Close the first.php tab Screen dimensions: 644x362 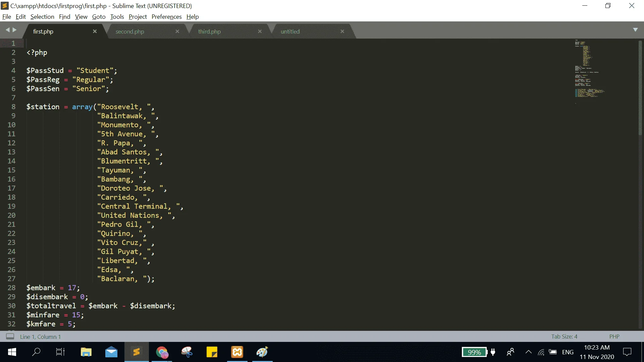(95, 31)
